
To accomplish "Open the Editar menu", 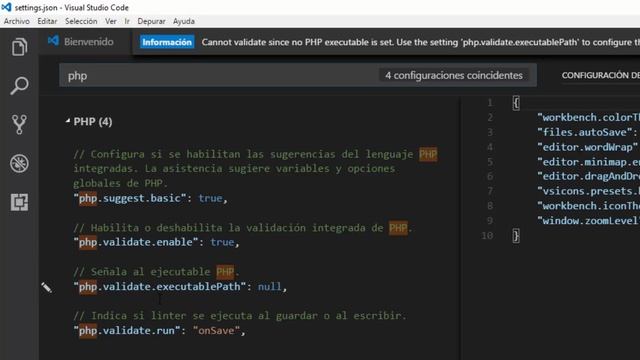I will coord(47,21).
